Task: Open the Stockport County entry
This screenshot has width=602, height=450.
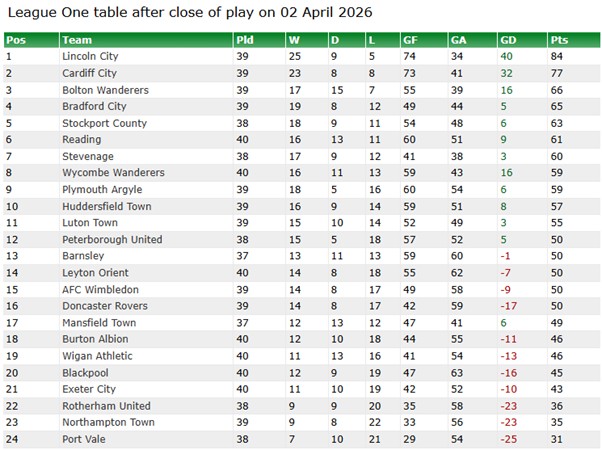Action: click(104, 123)
